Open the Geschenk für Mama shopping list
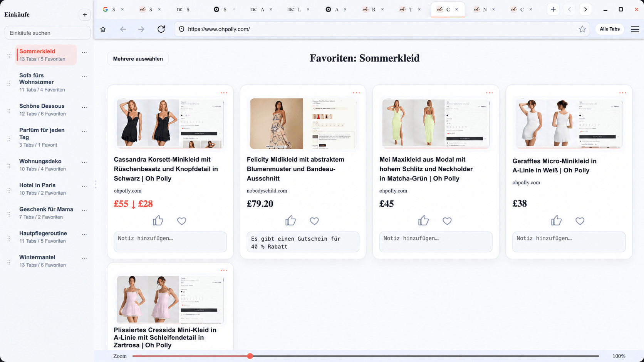The width and height of the screenshot is (644, 362). click(46, 213)
